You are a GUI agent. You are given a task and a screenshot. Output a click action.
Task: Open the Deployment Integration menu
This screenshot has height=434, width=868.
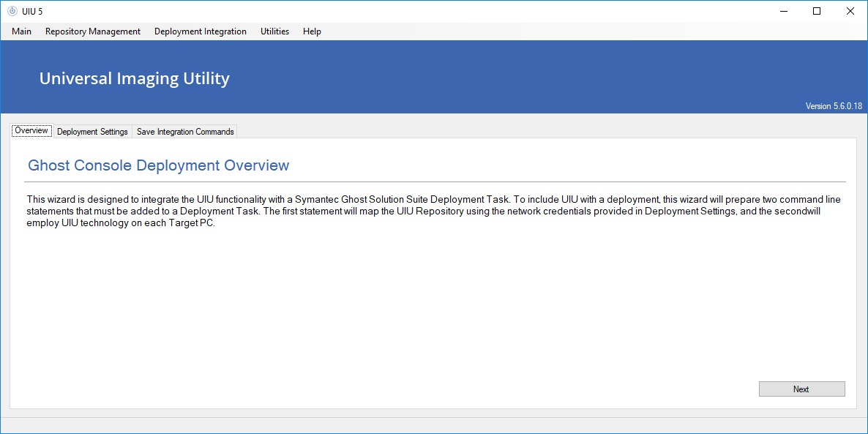pos(201,31)
